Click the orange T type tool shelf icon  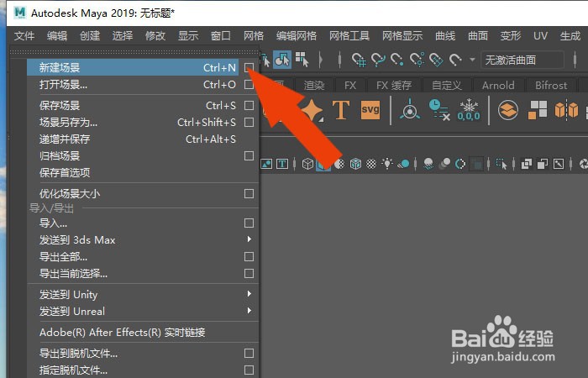click(x=341, y=110)
